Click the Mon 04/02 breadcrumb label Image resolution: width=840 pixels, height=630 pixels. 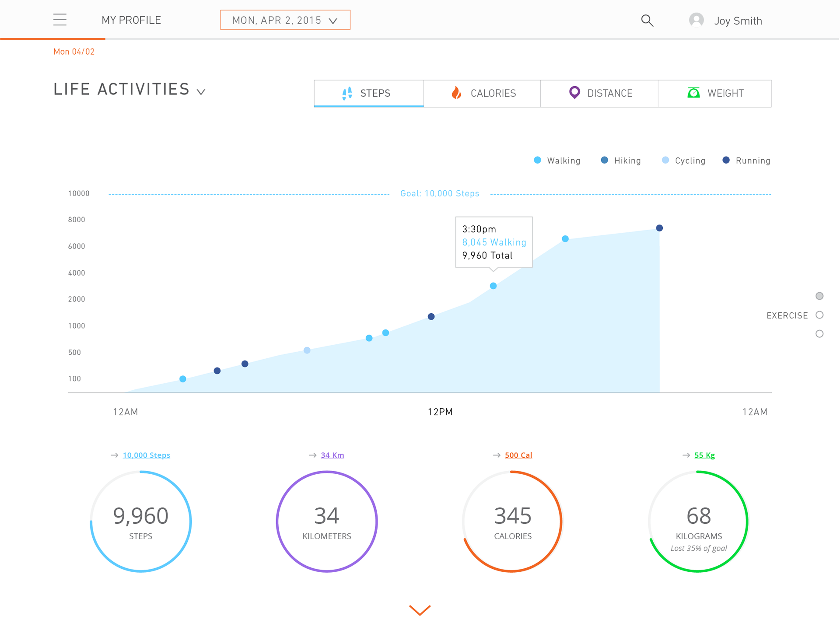pyautogui.click(x=74, y=52)
